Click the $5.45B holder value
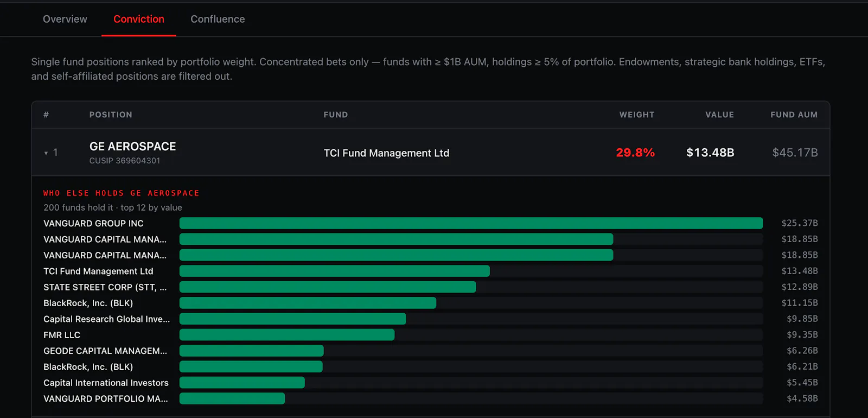The height and width of the screenshot is (418, 868). click(802, 383)
